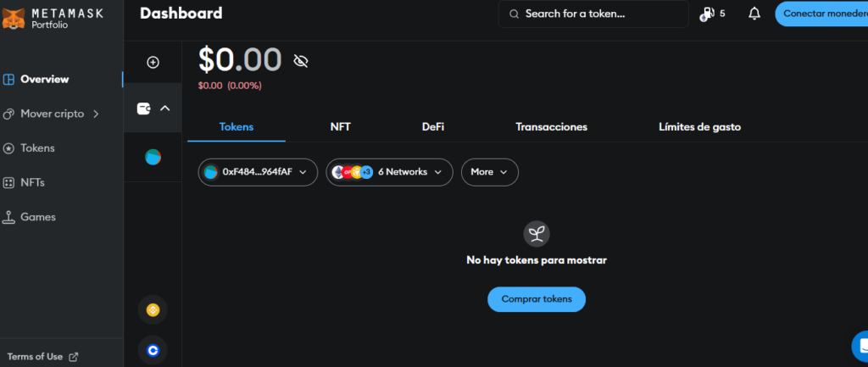Click the MetaMask fox logo
Screen dimensions: 868x367
pyautogui.click(x=13, y=18)
